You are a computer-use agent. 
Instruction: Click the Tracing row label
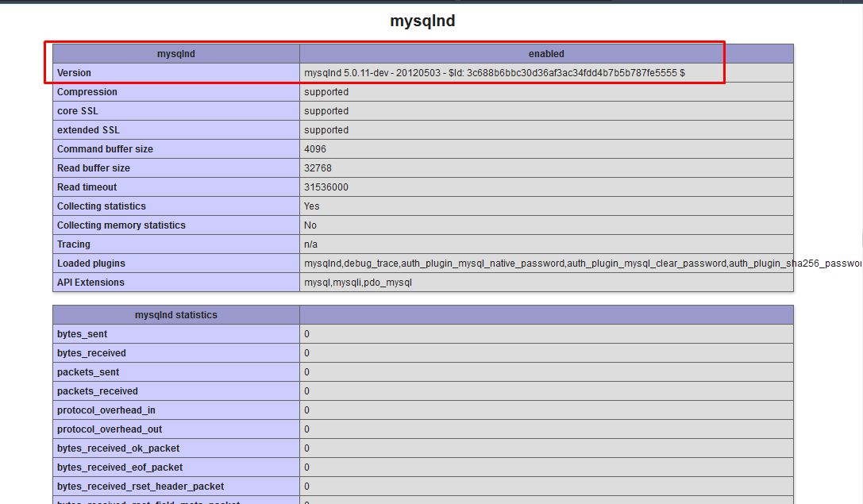tap(74, 244)
